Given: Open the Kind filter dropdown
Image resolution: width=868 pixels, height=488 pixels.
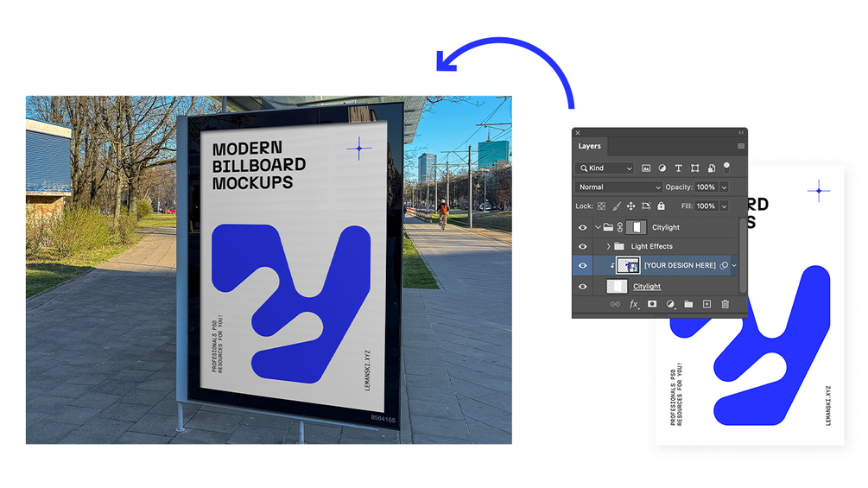Looking at the screenshot, I should (605, 168).
